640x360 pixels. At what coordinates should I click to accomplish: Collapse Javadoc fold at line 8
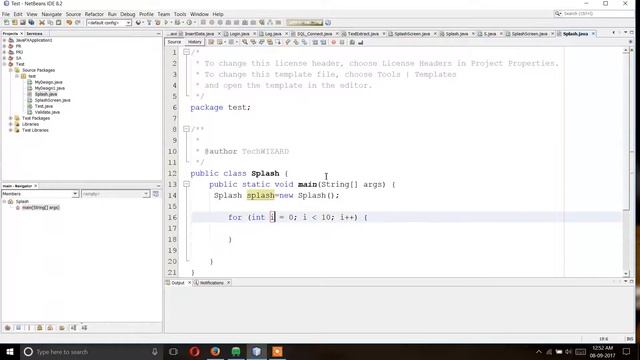[x=186, y=129]
